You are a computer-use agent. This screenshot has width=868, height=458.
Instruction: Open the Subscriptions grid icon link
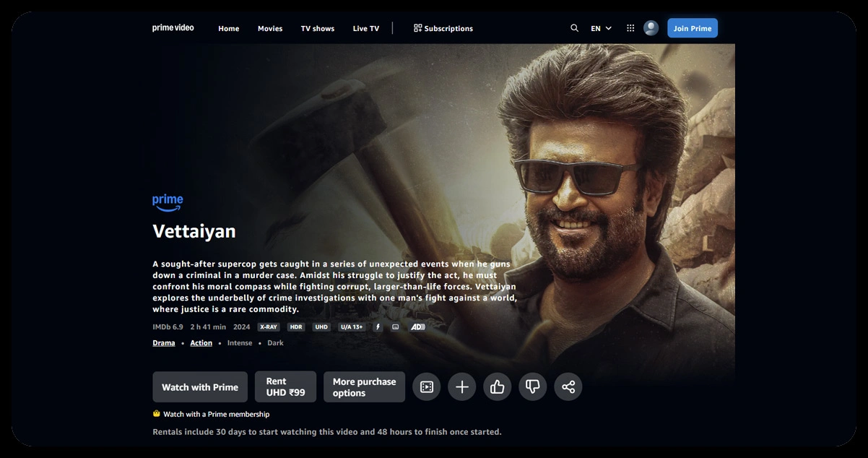coord(443,28)
